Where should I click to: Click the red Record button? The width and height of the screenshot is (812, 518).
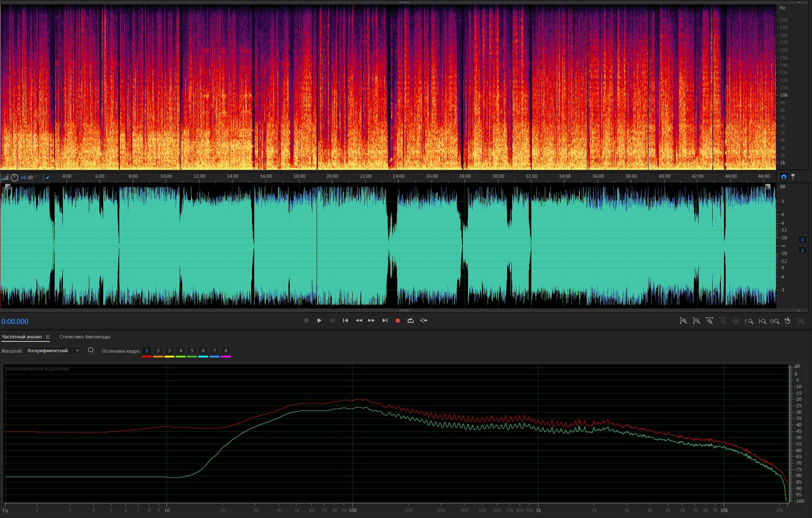[397, 321]
